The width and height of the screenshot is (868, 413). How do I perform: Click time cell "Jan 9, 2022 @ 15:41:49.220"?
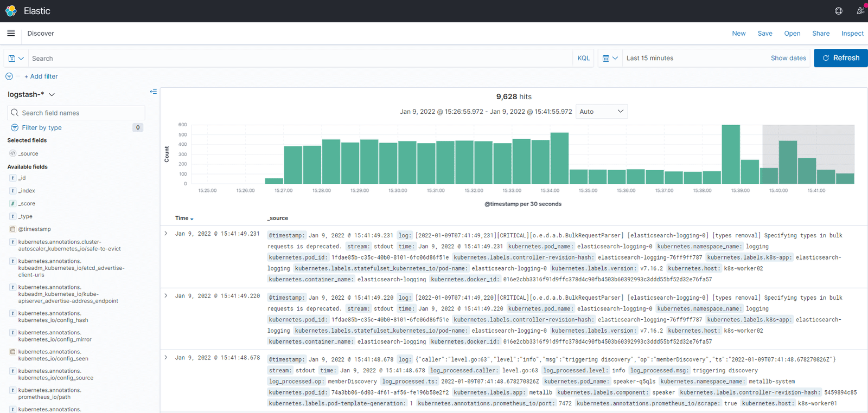tap(218, 296)
